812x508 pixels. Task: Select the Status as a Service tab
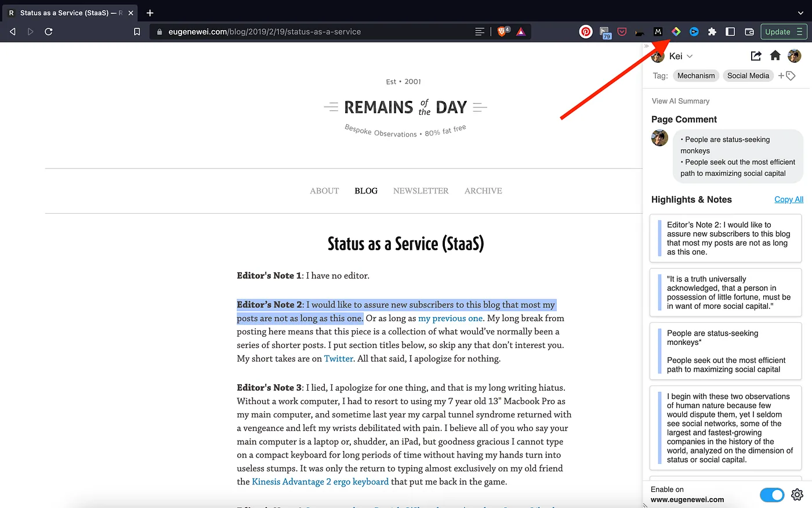pyautogui.click(x=71, y=13)
